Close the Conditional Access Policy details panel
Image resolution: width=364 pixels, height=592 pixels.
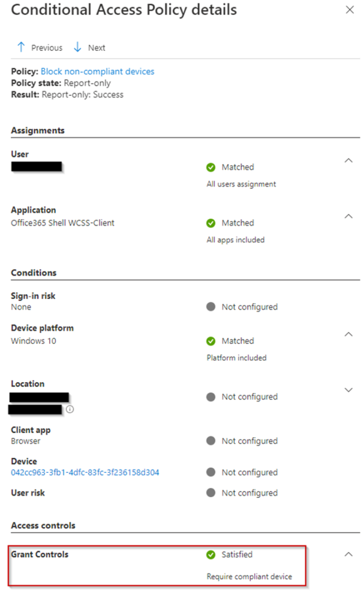coord(350,10)
